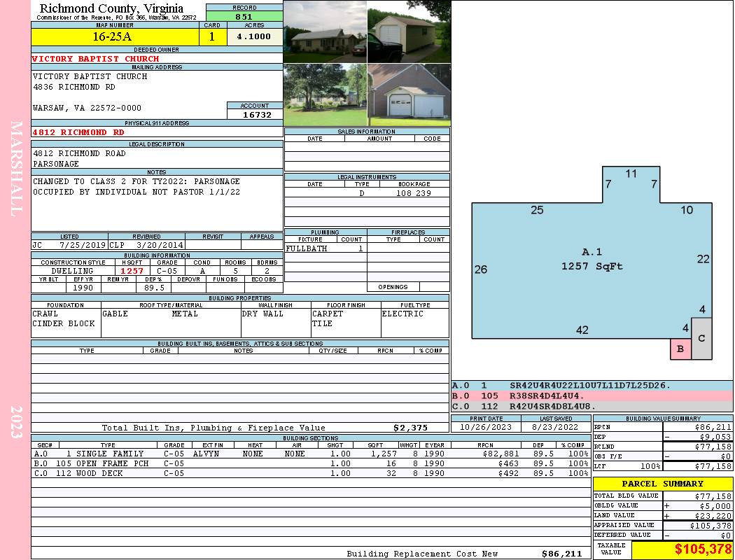The height and width of the screenshot is (560, 735).
Task: Select the red H SQFT value 1257
Action: [x=132, y=271]
